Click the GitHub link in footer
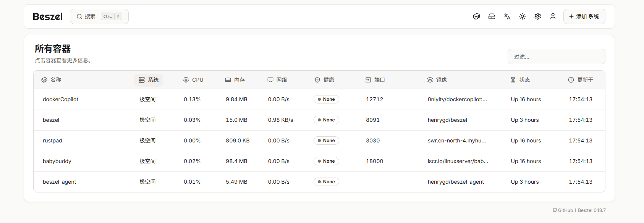The width and height of the screenshot is (644, 223). (x=563, y=210)
